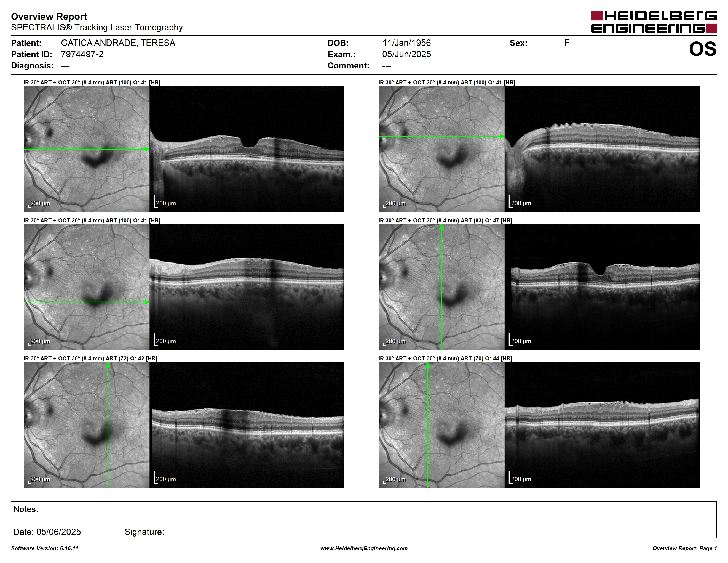Click scan caption 'ART (93) Q: 47 [HR]'
728x563 pixels.
pos(486,221)
